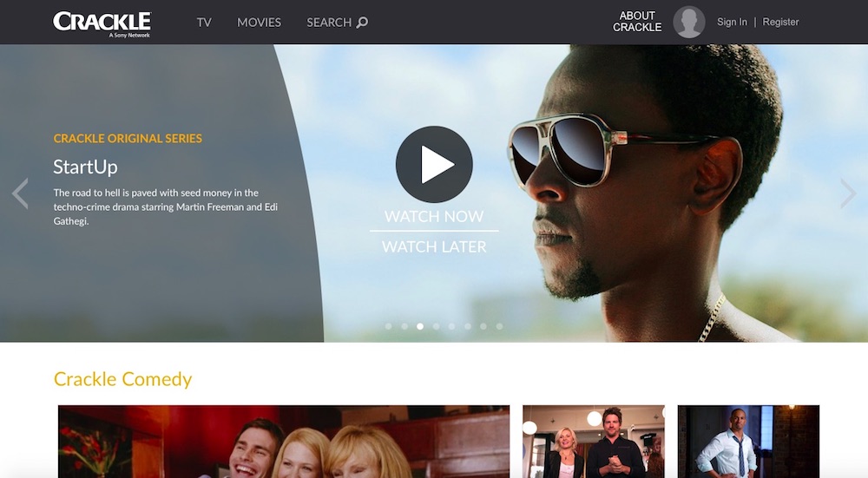
Task: Open About Crackle page
Action: tap(637, 22)
